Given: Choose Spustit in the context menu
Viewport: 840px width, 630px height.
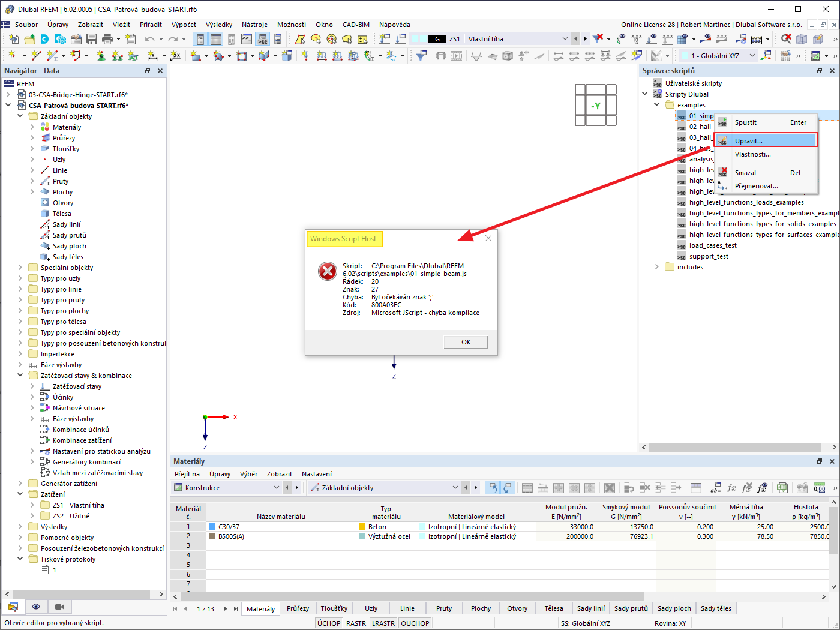Looking at the screenshot, I should pos(766,122).
